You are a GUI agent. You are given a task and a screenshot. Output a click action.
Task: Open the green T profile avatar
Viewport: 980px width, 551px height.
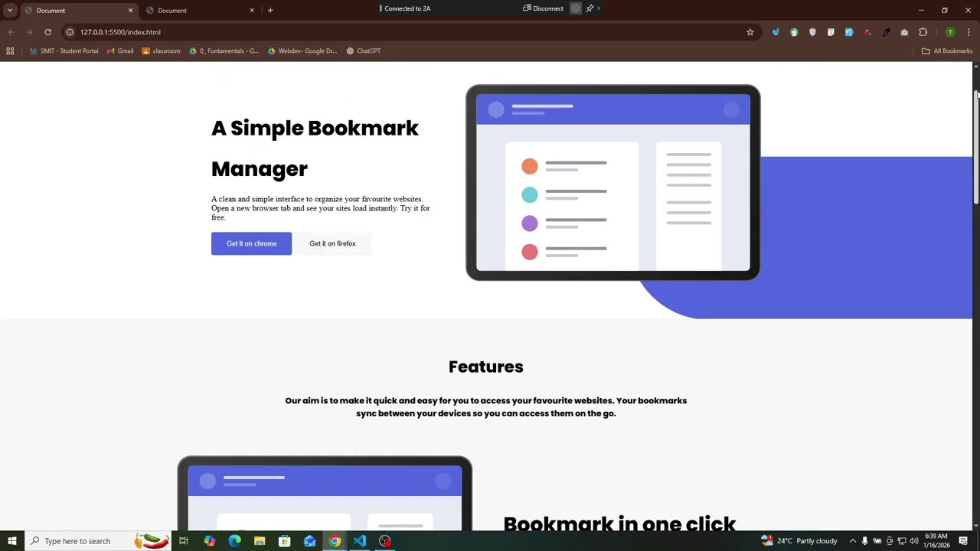950,32
